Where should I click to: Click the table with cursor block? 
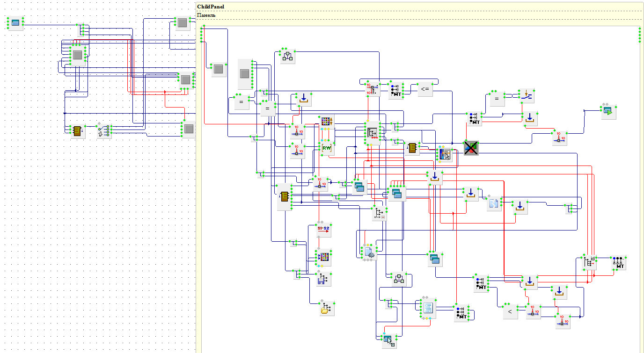coord(444,153)
